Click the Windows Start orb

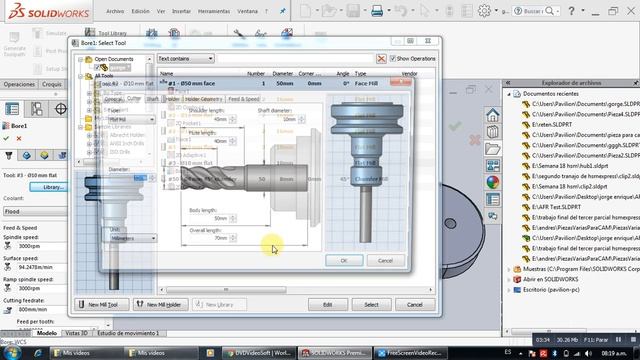(x=11, y=352)
